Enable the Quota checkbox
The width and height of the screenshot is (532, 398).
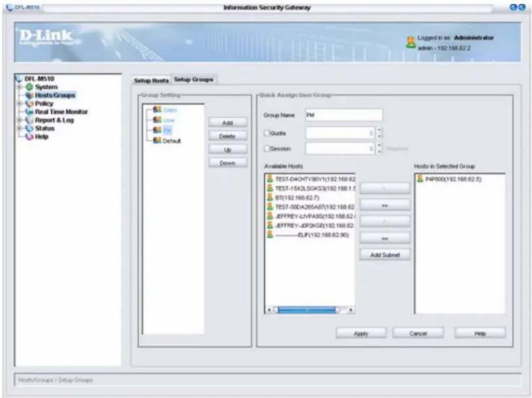click(x=267, y=133)
